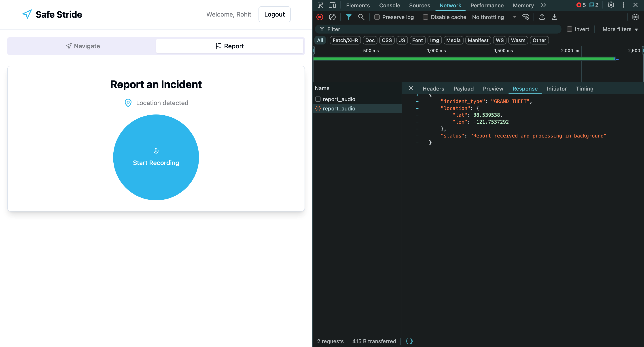This screenshot has height=347, width=644.
Task: Toggle device toolbar icon
Action: point(332,5)
